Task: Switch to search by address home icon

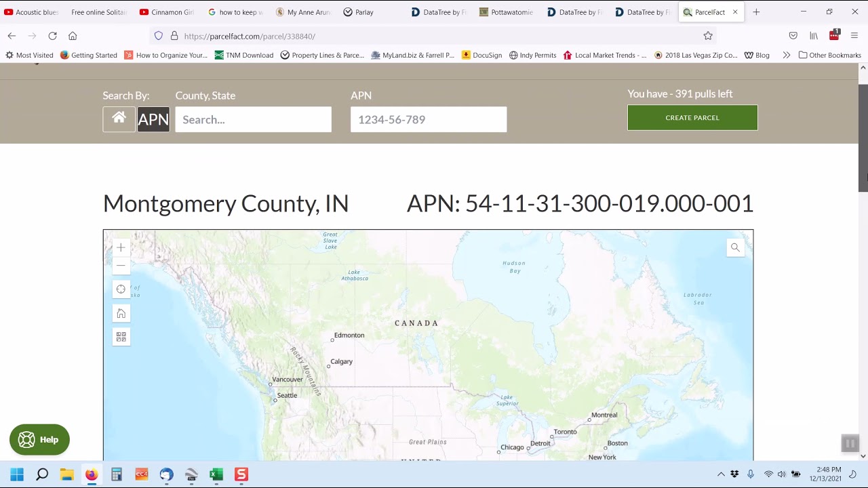Action: tap(119, 119)
